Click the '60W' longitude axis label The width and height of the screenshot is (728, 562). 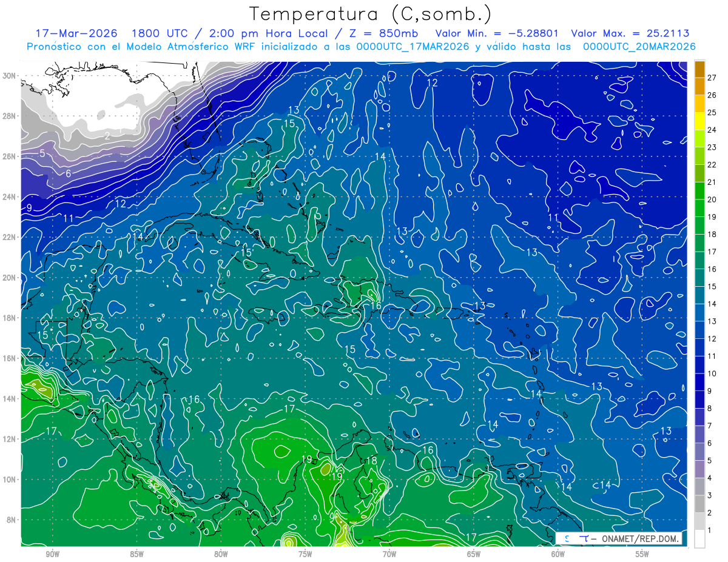click(558, 554)
